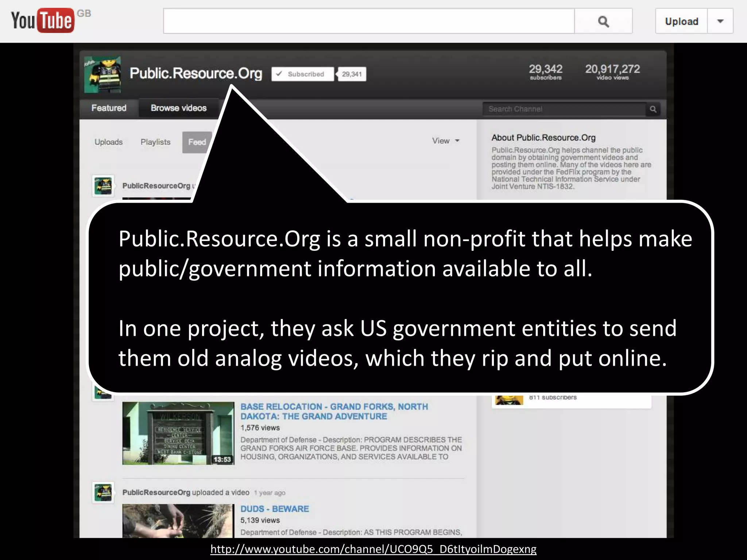The height and width of the screenshot is (560, 747).
Task: Switch to the Featured tab
Action: tap(109, 108)
